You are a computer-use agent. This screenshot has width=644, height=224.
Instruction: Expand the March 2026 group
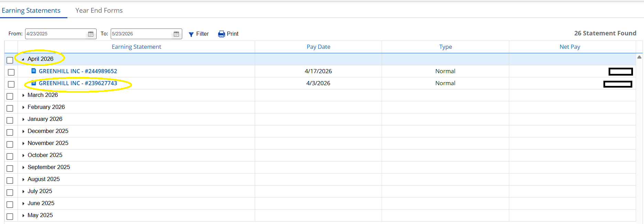pos(23,95)
